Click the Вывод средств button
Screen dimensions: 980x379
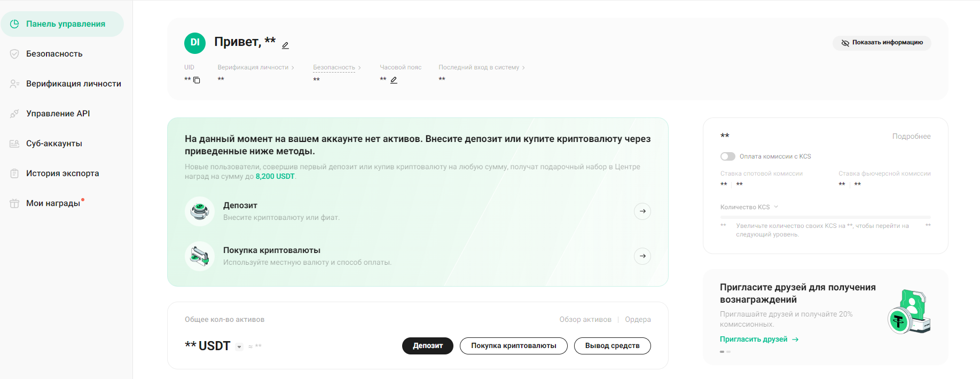[612, 346]
